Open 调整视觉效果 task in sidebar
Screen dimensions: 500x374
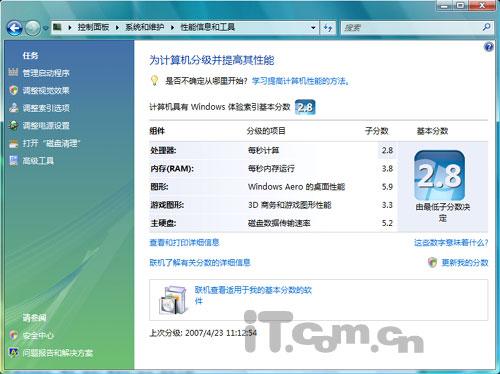46,91
